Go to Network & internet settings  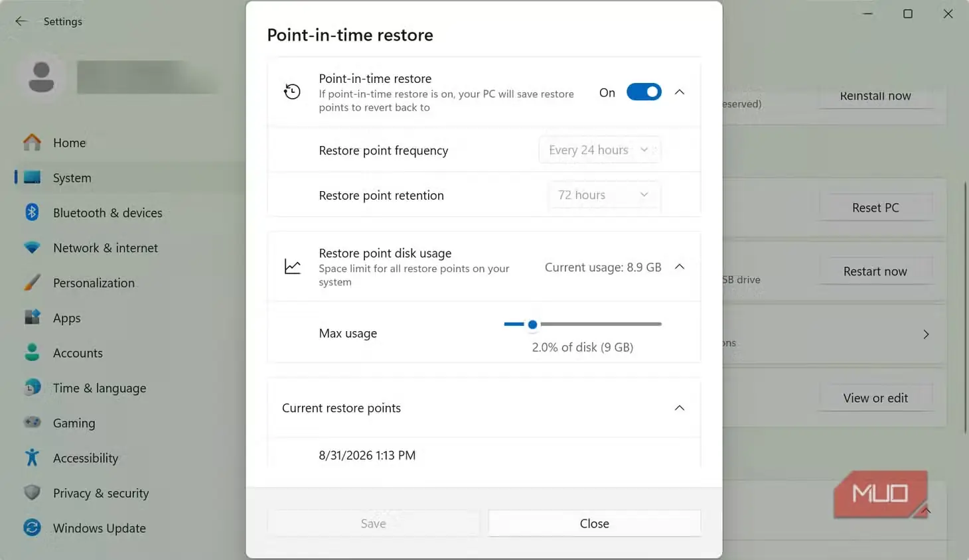pos(129,248)
